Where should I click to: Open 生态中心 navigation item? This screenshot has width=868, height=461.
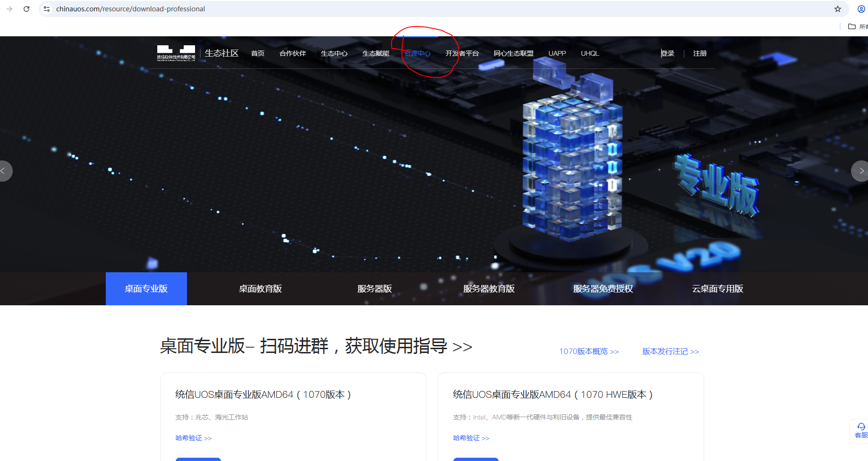pos(334,53)
